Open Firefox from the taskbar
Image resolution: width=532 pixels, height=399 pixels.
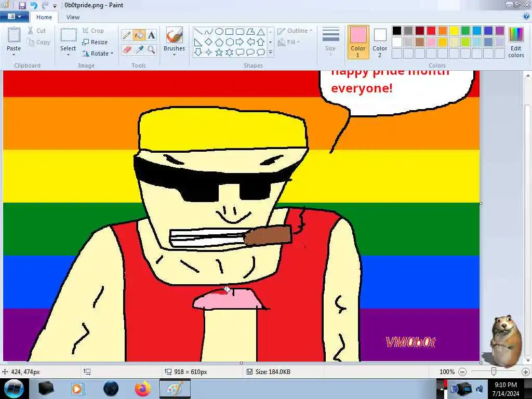143,389
